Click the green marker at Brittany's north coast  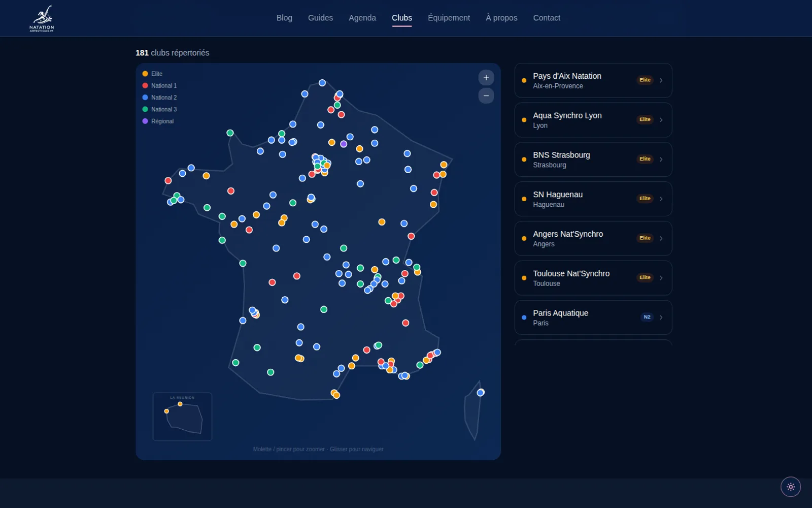click(230, 133)
